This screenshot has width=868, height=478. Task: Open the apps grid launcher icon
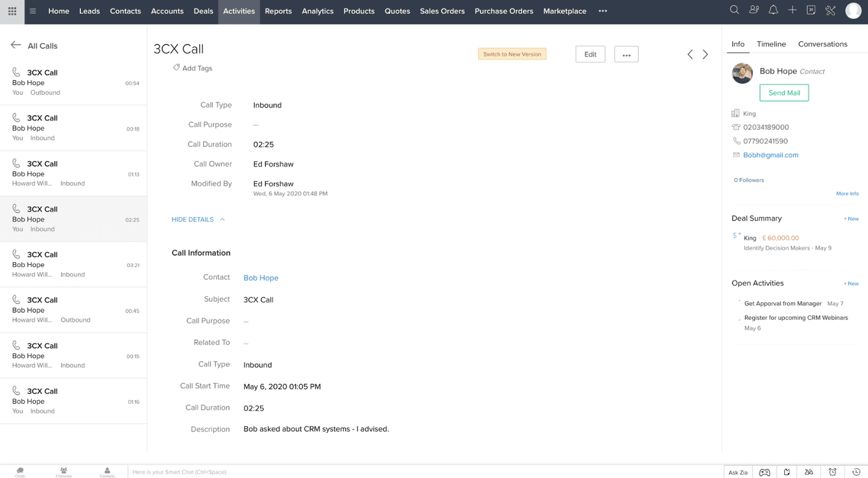coord(12,11)
